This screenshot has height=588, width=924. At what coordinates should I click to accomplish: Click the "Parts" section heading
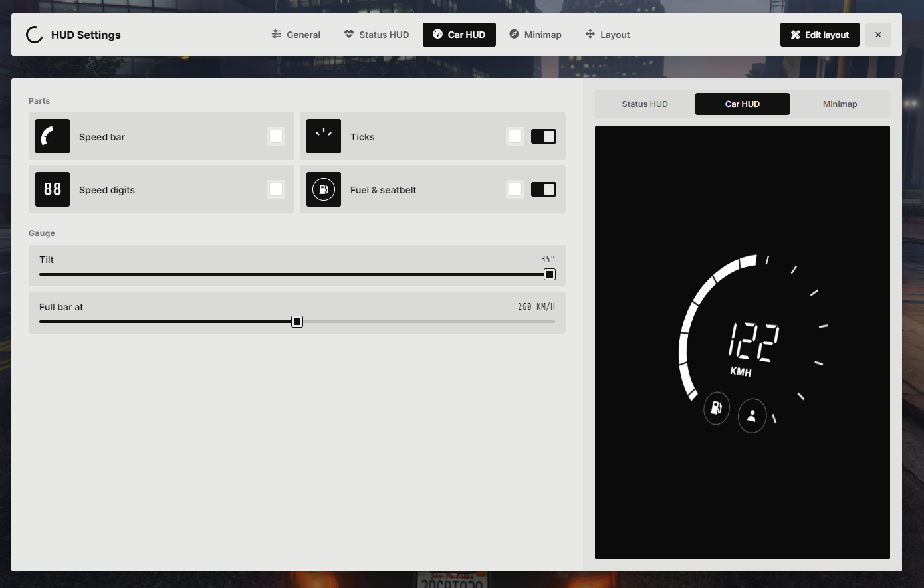(39, 101)
